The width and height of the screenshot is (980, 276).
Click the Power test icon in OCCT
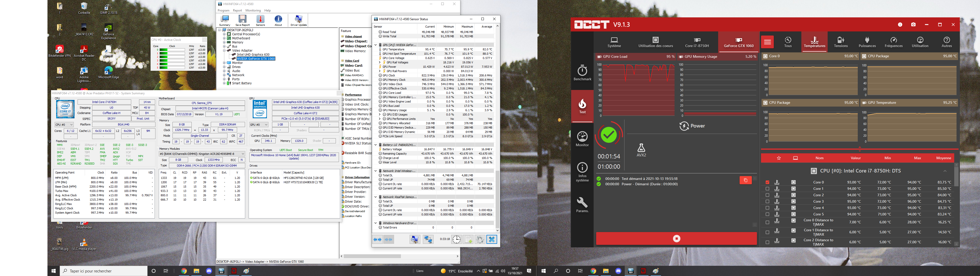pos(692,126)
